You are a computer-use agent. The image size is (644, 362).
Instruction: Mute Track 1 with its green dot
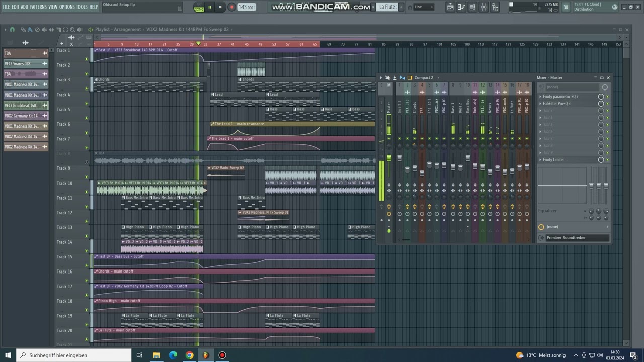tap(86, 59)
